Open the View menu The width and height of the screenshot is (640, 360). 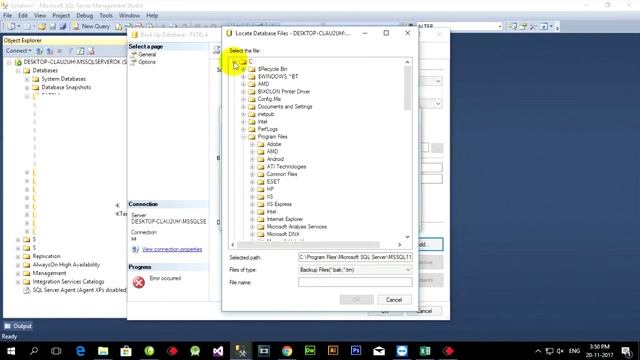click(x=40, y=16)
